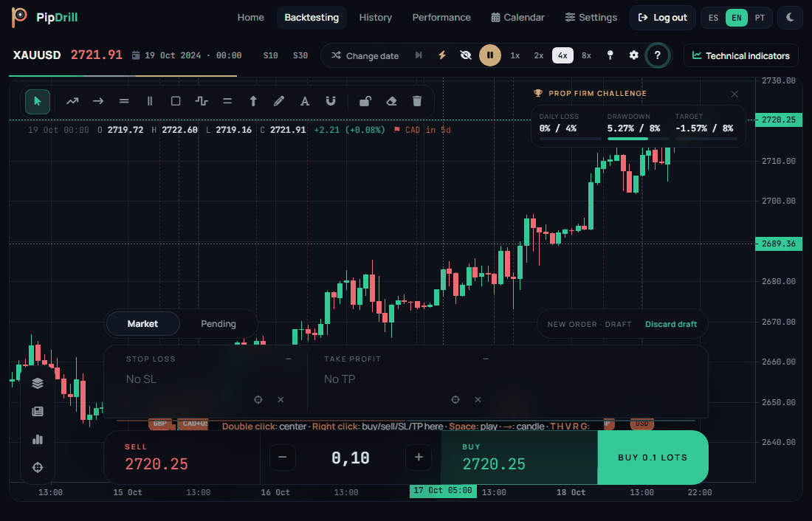Image resolution: width=812 pixels, height=521 pixels.
Task: Click the 0,10 lot size field
Action: click(351, 458)
